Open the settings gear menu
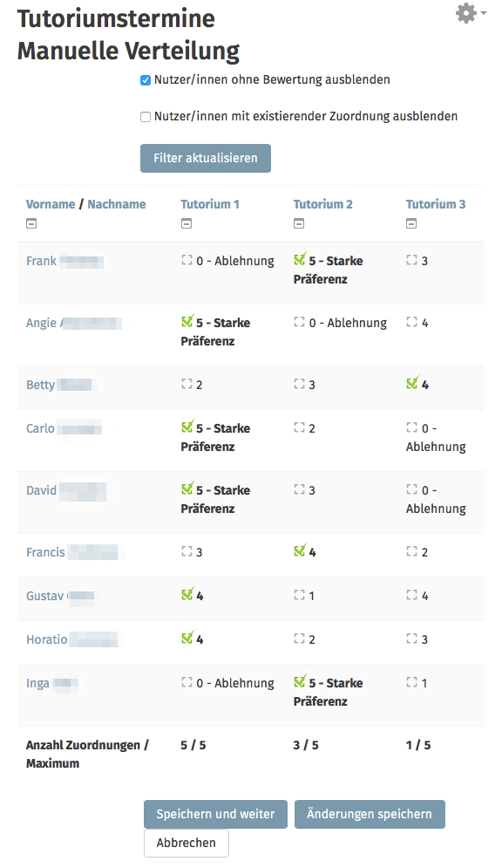The image size is (502, 868). (471, 13)
